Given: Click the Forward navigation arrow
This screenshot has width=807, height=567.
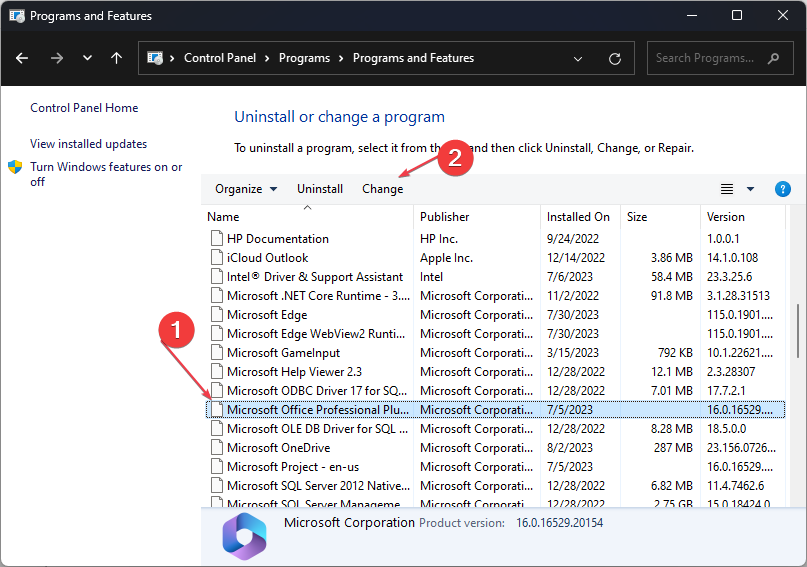Looking at the screenshot, I should (x=56, y=58).
